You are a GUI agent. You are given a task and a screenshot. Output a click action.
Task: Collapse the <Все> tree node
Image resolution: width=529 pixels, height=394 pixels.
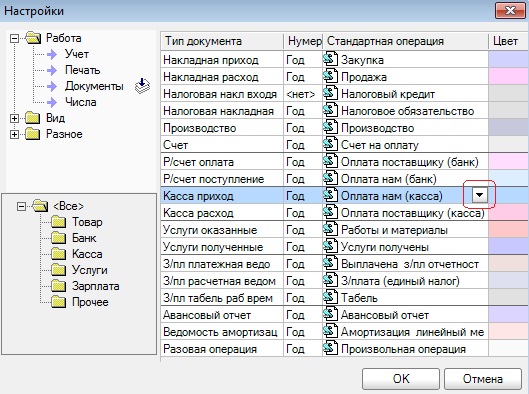[21, 206]
